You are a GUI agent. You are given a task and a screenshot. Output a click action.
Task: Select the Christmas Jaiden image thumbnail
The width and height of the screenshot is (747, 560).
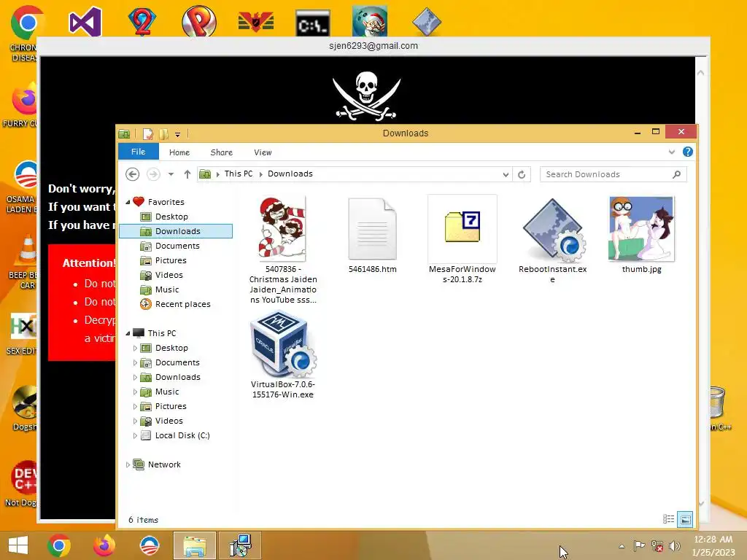click(x=282, y=228)
